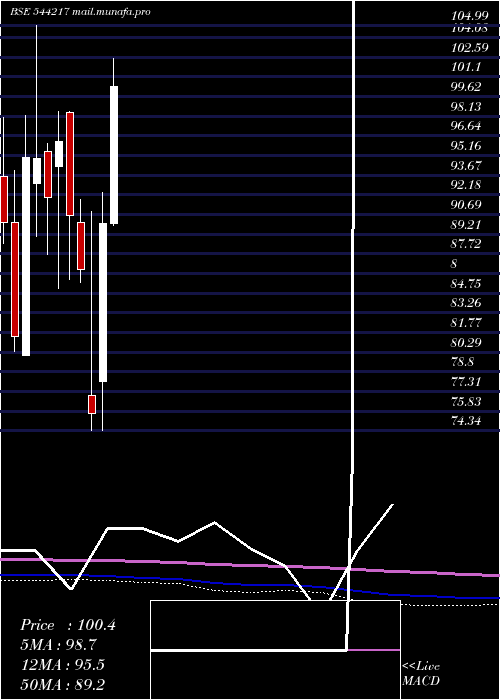
Task: Click the 92.18 price axis label
Action: tap(466, 185)
